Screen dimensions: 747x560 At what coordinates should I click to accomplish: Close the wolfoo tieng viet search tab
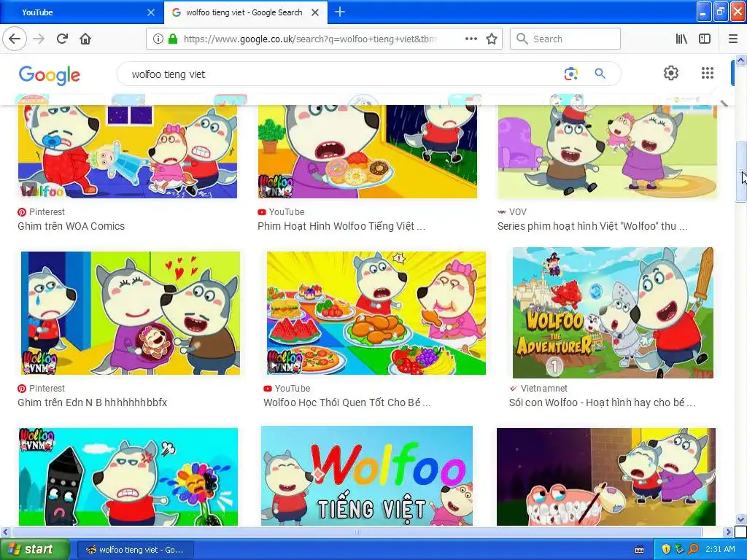315,12
